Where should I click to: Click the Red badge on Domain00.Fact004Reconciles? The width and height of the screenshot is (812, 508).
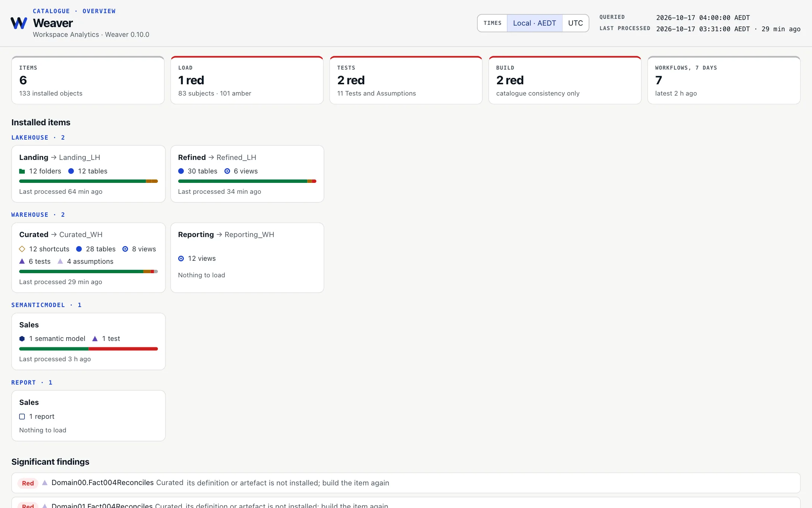click(x=28, y=483)
